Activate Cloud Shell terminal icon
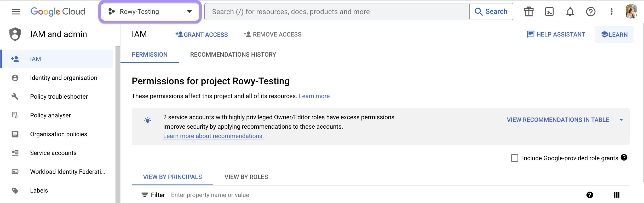Screen dimensions: 644x203 click(549, 11)
